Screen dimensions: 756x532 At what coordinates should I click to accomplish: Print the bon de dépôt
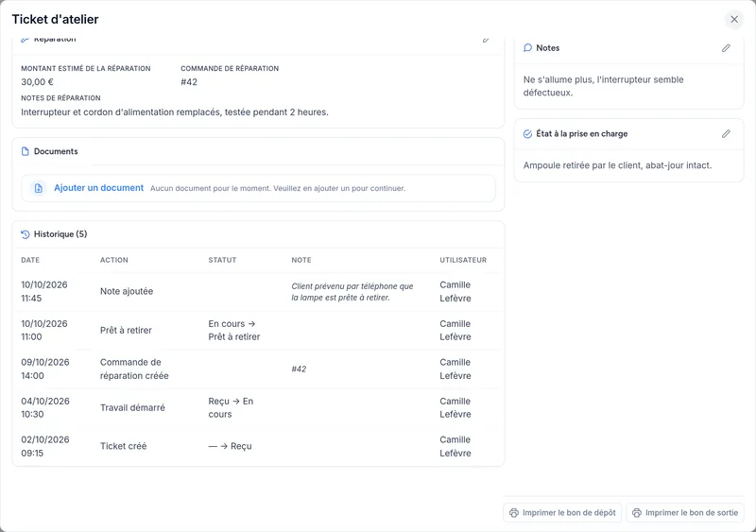[x=562, y=513]
